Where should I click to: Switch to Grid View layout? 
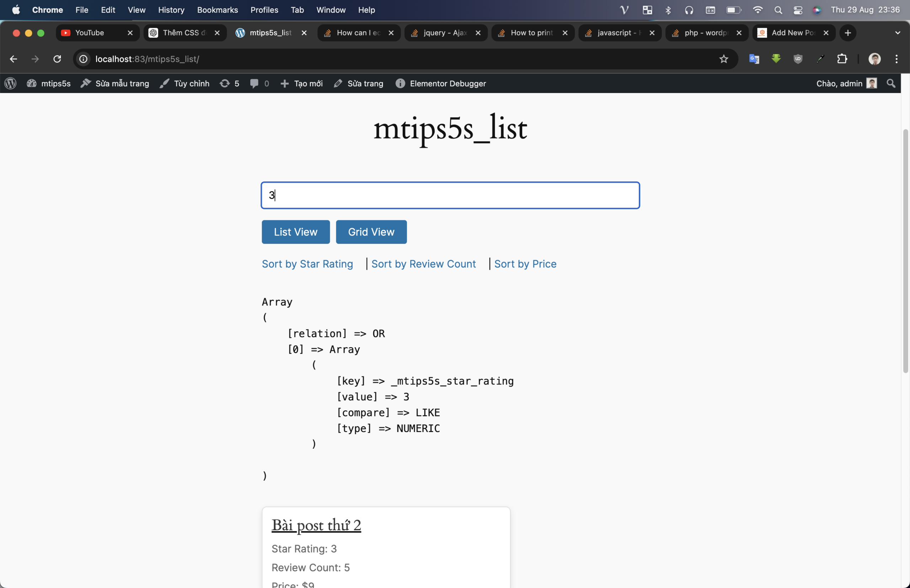click(371, 231)
